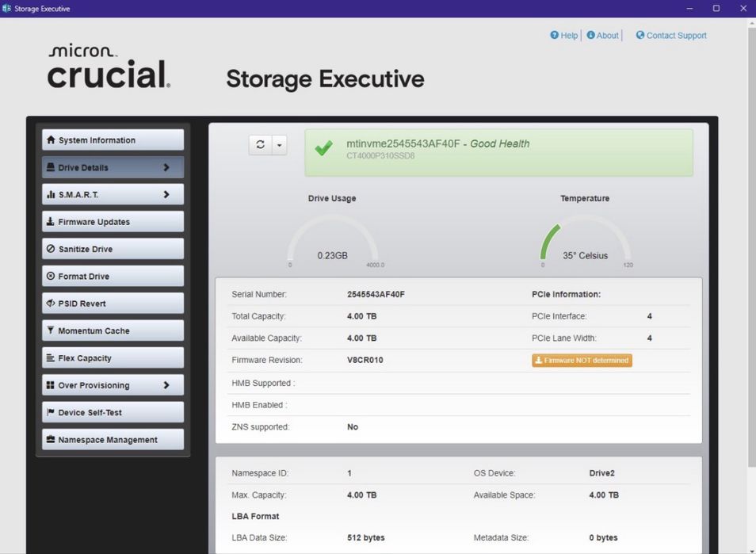Click the Storage Executive title bar app icon

[x=6, y=8]
